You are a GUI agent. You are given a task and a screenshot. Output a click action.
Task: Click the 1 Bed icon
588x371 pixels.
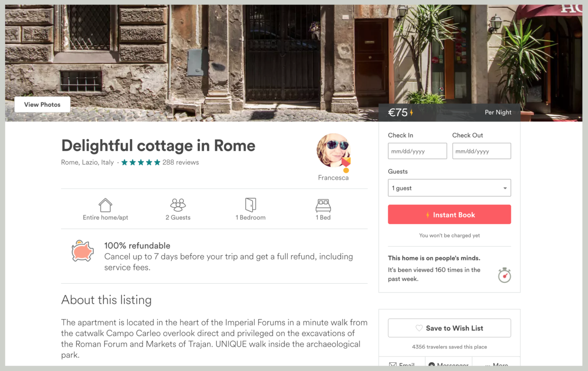pyautogui.click(x=323, y=205)
